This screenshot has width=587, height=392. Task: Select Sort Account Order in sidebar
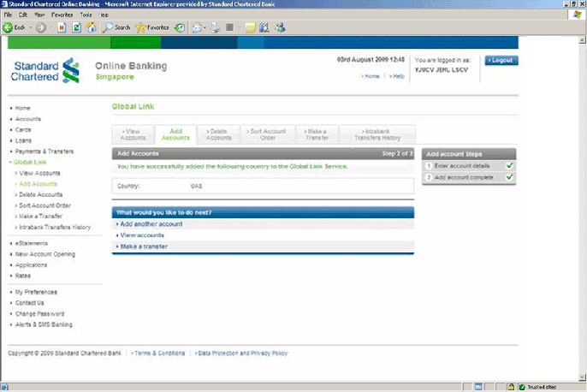tap(44, 205)
